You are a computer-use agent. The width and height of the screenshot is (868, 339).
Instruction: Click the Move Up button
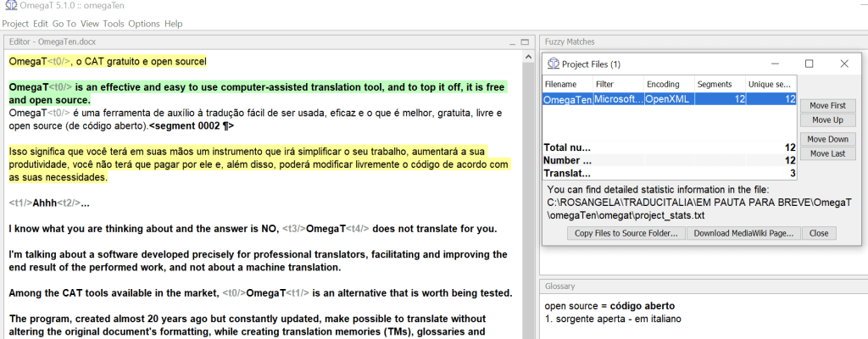click(827, 120)
